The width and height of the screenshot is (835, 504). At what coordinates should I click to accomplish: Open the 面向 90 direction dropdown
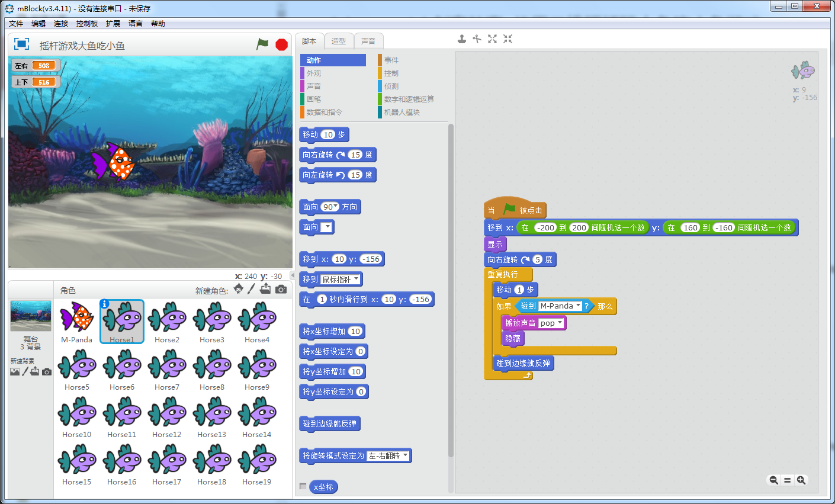click(x=336, y=207)
